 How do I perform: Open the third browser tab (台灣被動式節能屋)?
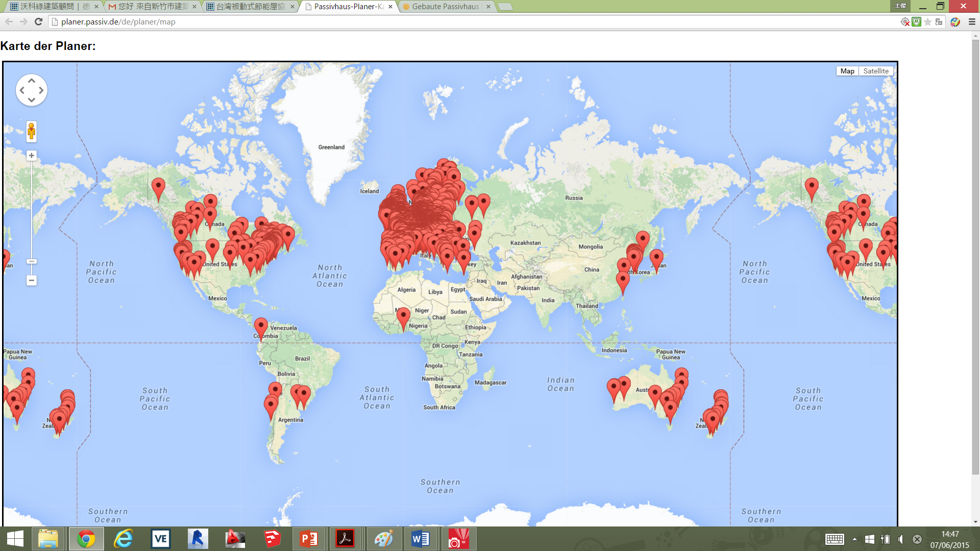click(250, 7)
